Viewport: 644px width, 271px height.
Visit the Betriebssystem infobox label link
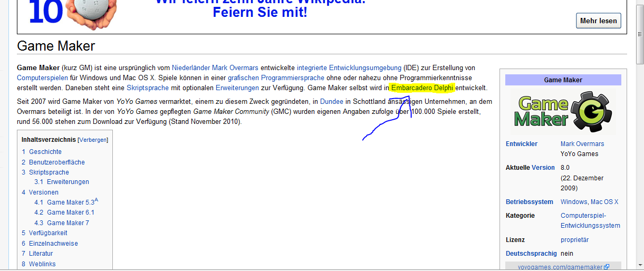[x=529, y=202]
